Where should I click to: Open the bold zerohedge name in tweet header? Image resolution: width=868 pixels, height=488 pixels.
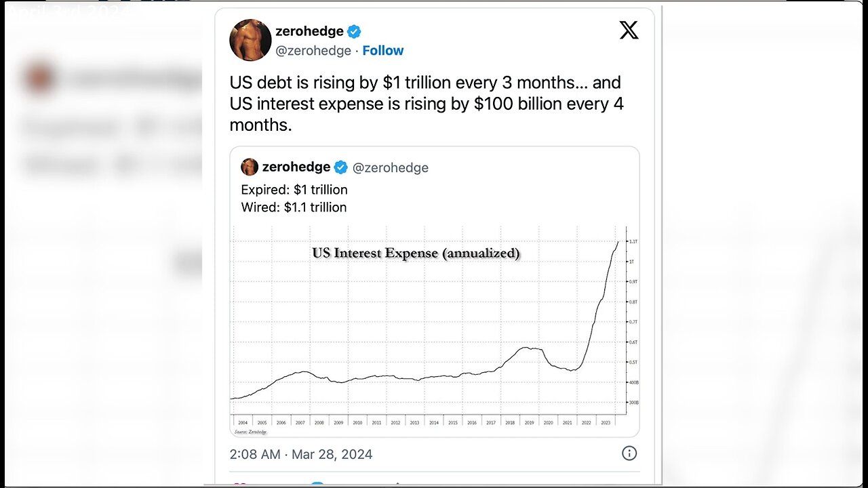coord(309,31)
